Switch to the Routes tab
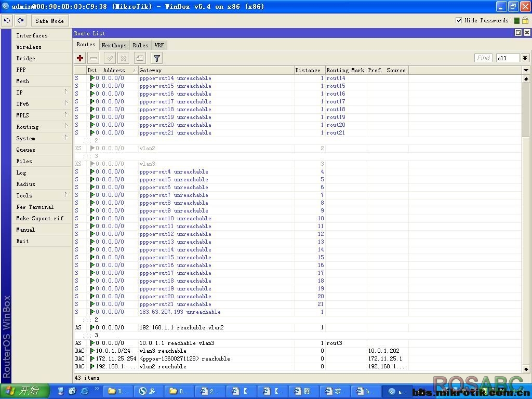The image size is (532, 399). pyautogui.click(x=86, y=45)
